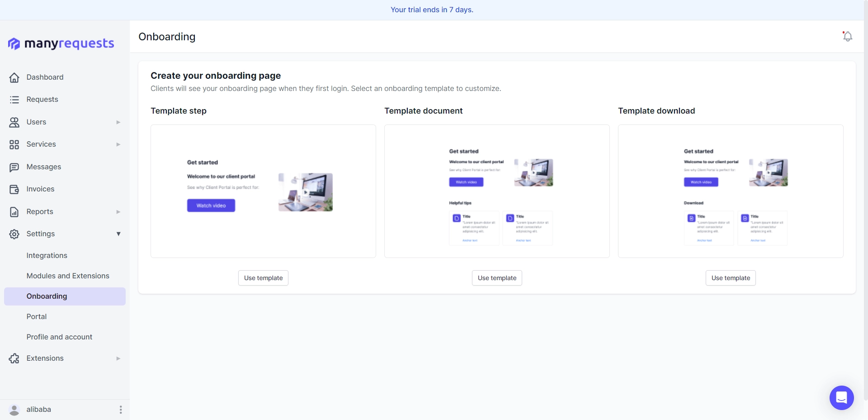Open the support chat bubble
The height and width of the screenshot is (420, 868).
841,398
